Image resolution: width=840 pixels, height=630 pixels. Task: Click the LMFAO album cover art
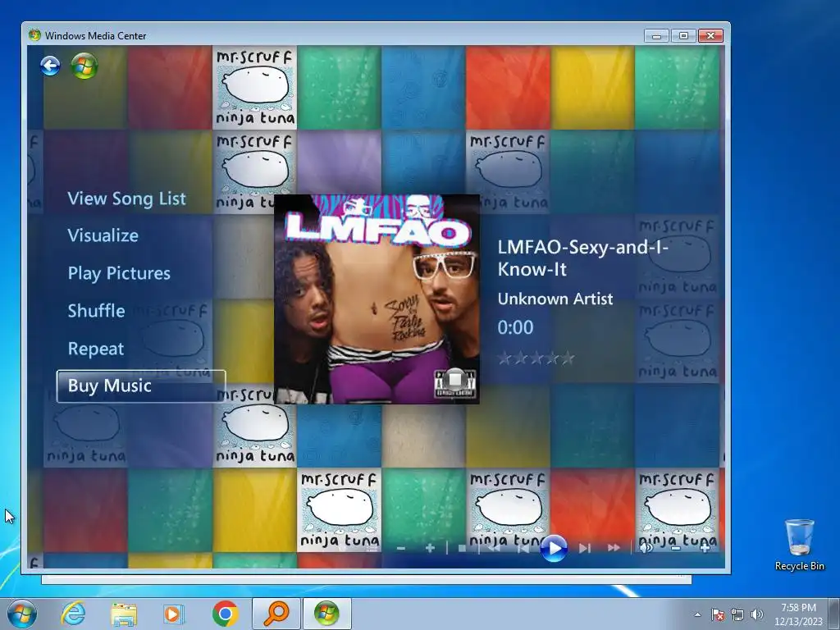(377, 299)
